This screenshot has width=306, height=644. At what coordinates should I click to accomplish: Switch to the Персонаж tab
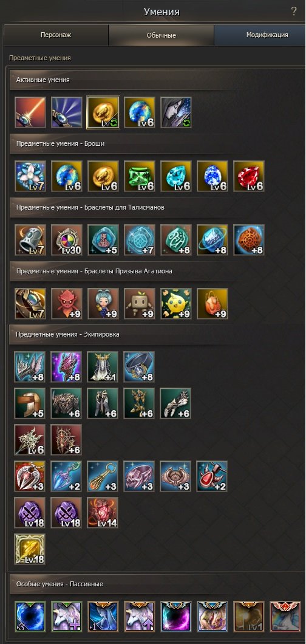tap(56, 35)
